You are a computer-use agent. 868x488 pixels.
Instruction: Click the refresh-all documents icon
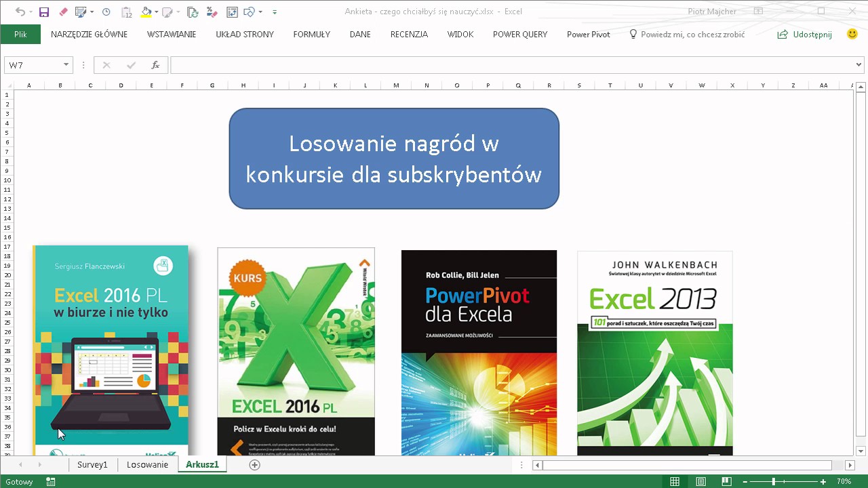tap(193, 12)
